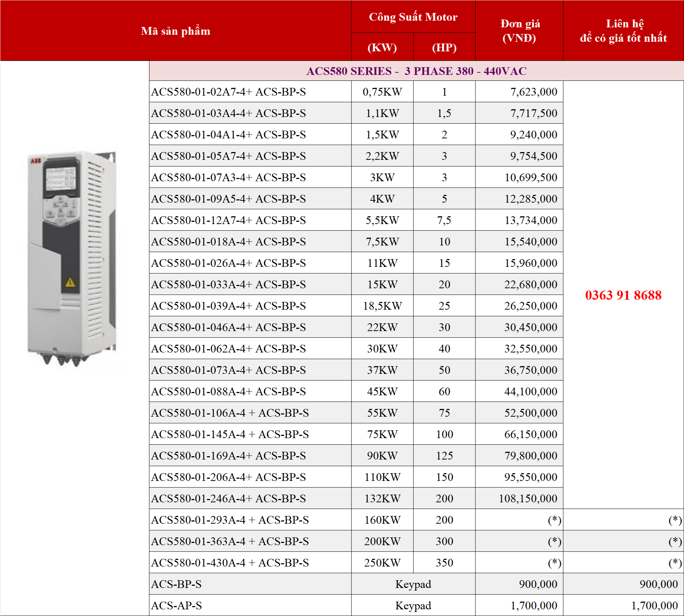
Task: Click the '(KW)' sub-header
Action: [382, 48]
